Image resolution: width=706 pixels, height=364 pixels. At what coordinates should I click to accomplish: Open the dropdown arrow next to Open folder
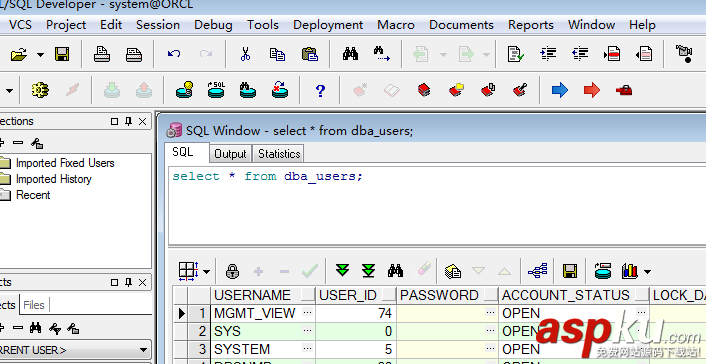coord(41,55)
